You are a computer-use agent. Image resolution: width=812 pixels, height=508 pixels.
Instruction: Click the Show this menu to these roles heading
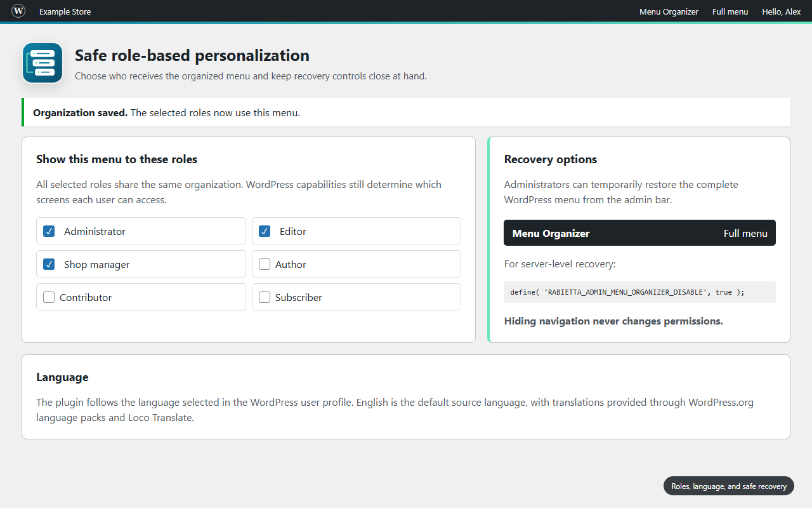(117, 159)
